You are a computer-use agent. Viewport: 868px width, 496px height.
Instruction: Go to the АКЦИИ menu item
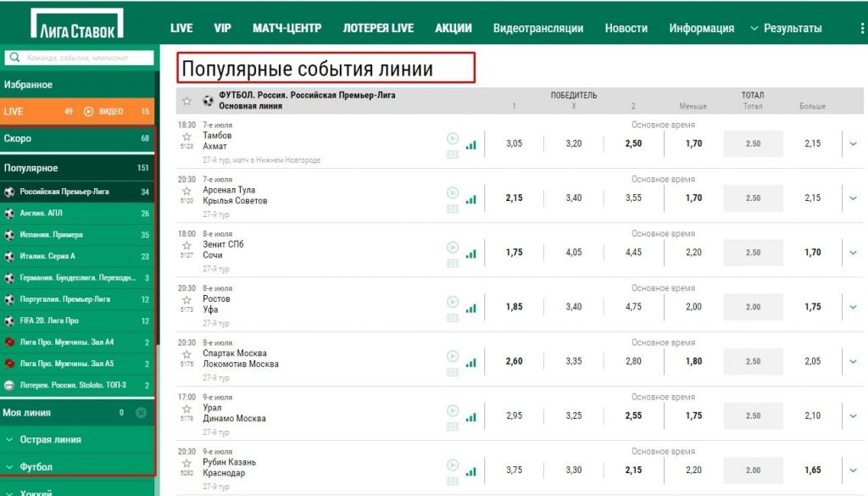pos(453,28)
